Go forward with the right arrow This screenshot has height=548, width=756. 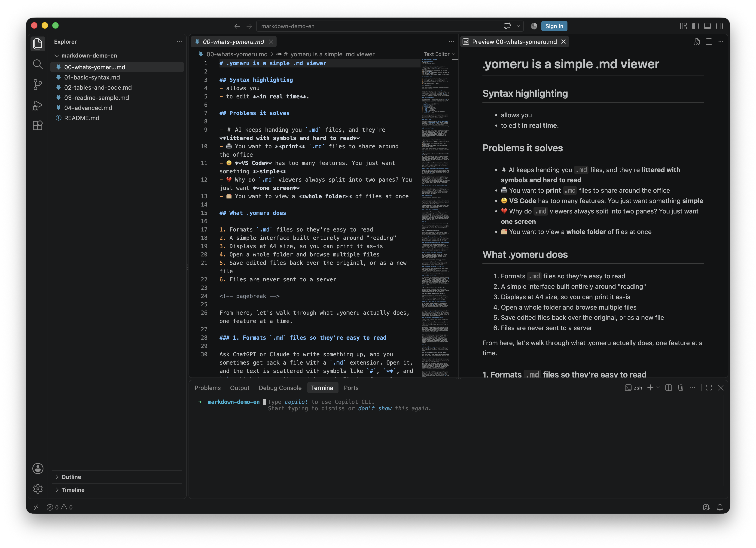coord(249,26)
